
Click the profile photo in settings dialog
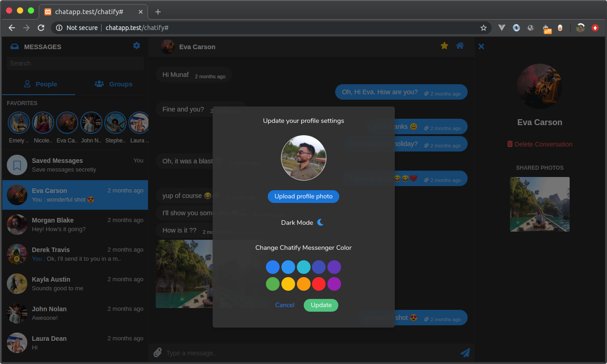click(x=304, y=158)
